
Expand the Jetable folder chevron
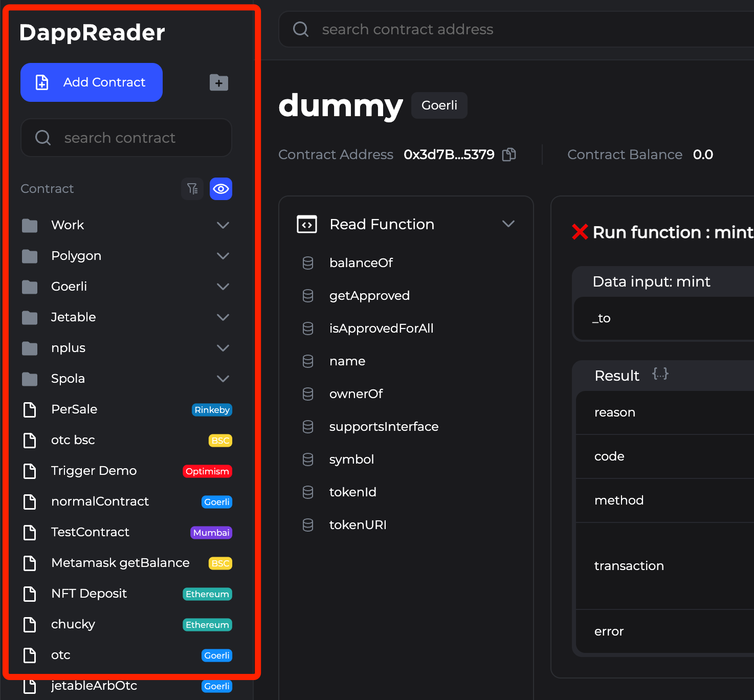(x=223, y=317)
